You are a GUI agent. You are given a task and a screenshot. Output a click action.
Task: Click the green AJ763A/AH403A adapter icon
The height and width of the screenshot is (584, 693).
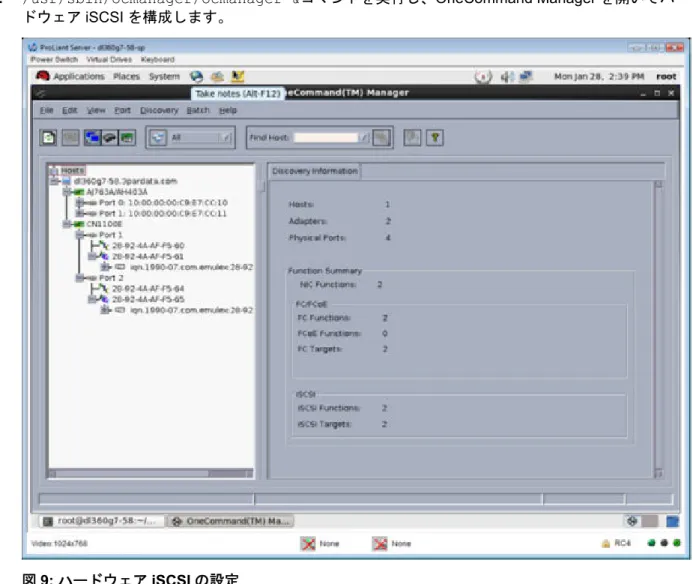tap(79, 192)
